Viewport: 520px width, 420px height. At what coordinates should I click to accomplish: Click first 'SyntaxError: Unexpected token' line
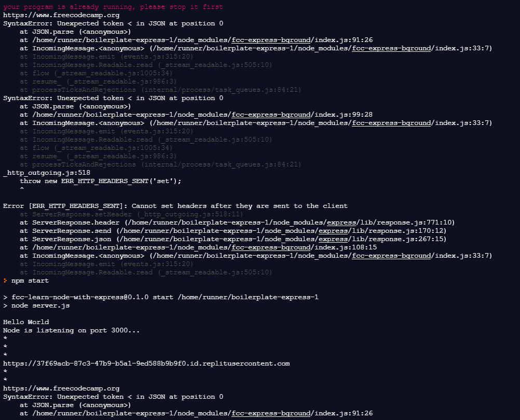coord(113,23)
